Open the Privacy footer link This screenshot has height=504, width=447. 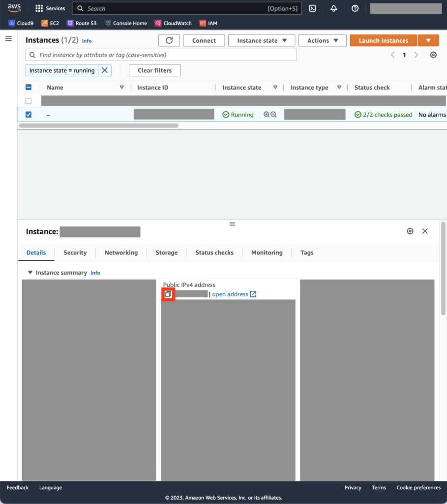tap(353, 488)
